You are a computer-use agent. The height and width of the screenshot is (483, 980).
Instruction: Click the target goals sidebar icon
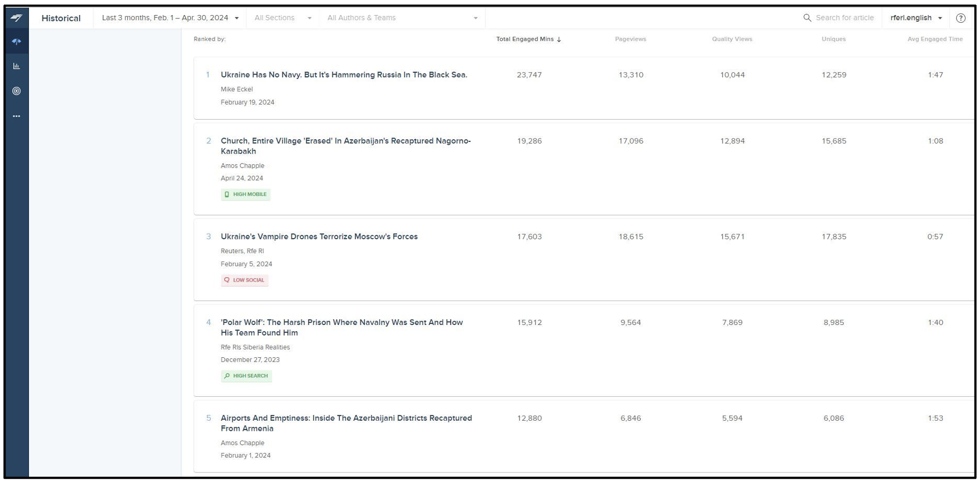click(x=17, y=91)
